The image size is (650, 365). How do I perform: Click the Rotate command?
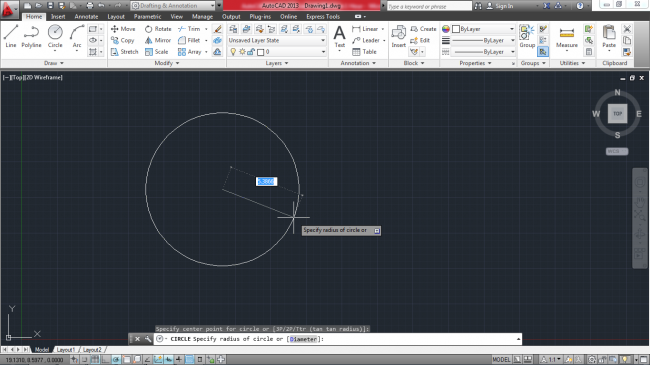pos(158,29)
